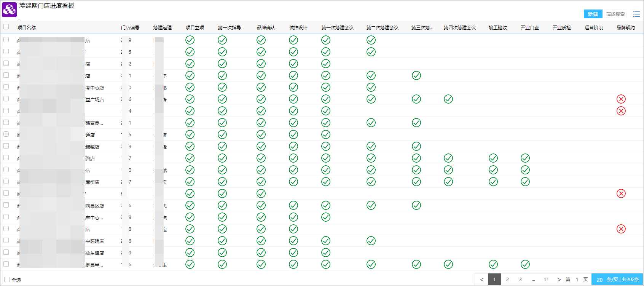Expand the pagination ellipsis pages
This screenshot has height=286, width=644.
(x=533, y=280)
